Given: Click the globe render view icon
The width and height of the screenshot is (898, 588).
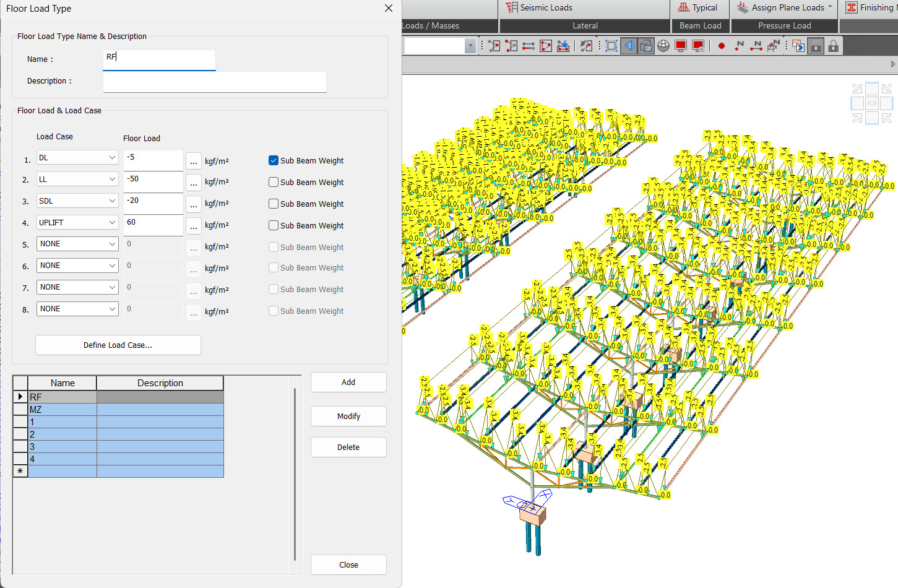Looking at the screenshot, I should (663, 46).
